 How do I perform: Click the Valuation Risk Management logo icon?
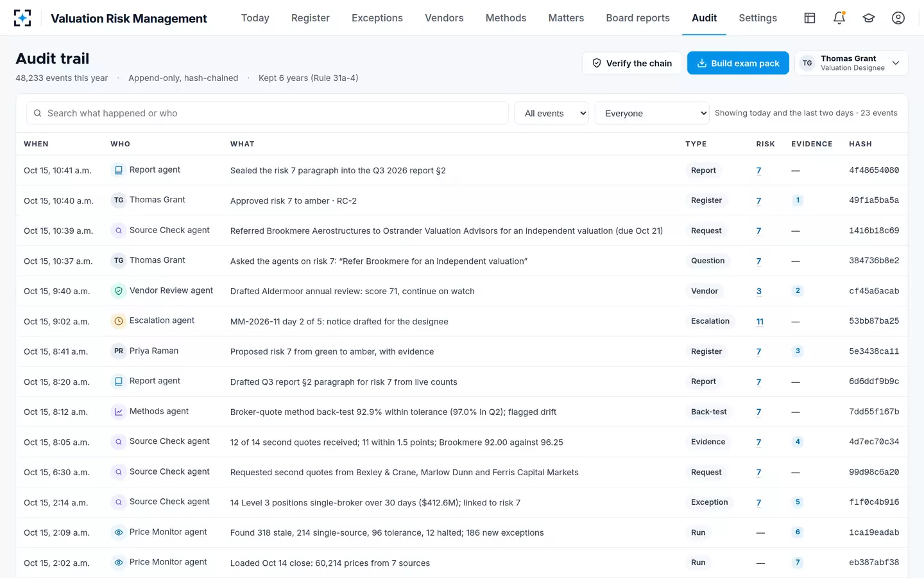click(x=22, y=18)
